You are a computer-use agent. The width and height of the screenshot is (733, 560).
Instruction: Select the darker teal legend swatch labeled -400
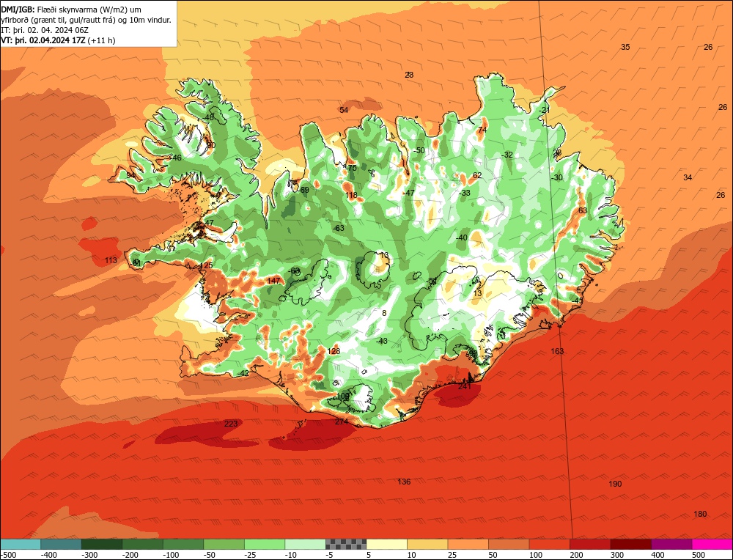[x=61, y=544]
